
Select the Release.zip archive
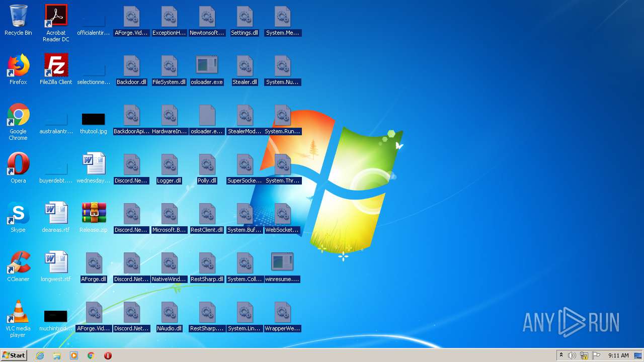94,217
